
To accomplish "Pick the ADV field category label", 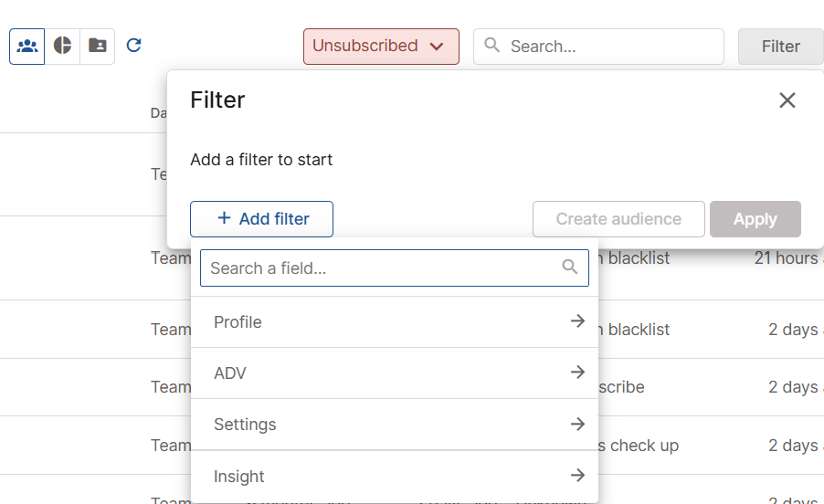I will (230, 373).
